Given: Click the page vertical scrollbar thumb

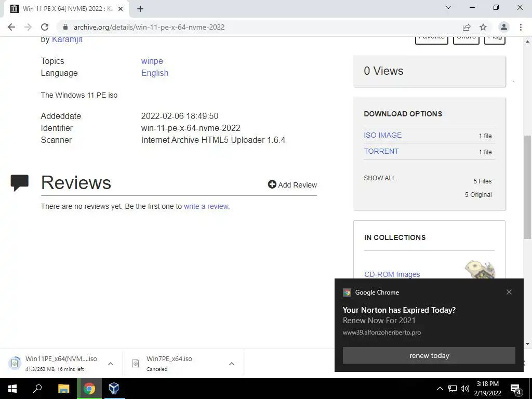Looking at the screenshot, I should pyautogui.click(x=528, y=187).
